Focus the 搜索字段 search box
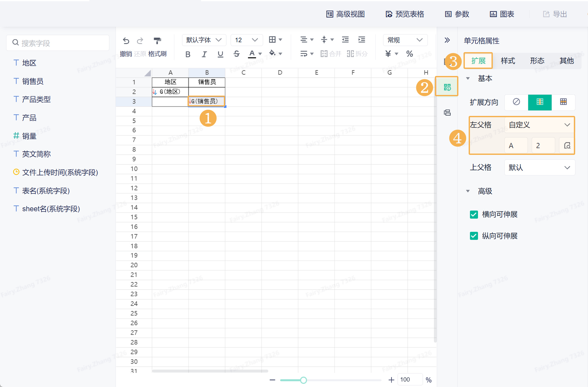Viewport: 588px width, 387px height. 58,43
